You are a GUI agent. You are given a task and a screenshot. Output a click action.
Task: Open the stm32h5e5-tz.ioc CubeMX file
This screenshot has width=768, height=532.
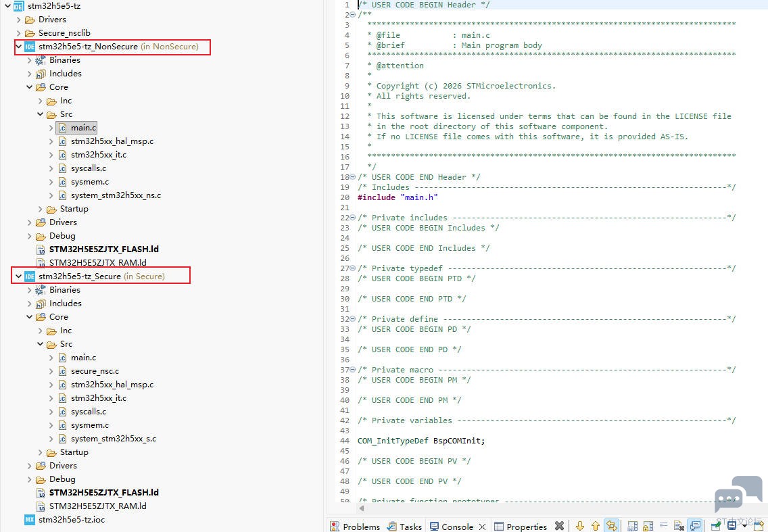point(72,519)
